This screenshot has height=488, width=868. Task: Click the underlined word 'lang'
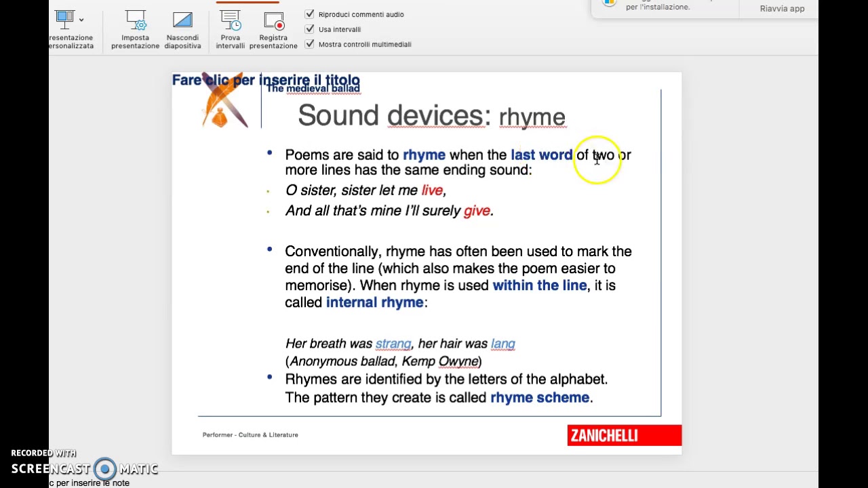(x=503, y=344)
